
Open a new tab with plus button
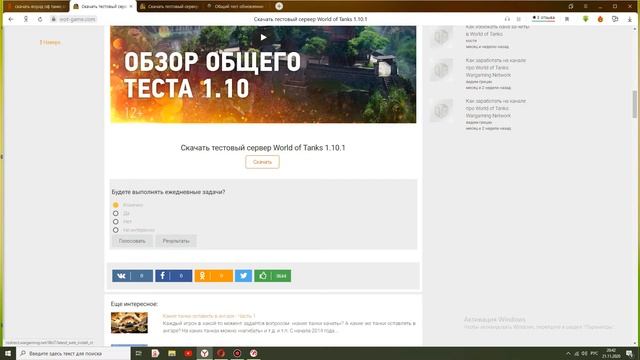pos(279,6)
